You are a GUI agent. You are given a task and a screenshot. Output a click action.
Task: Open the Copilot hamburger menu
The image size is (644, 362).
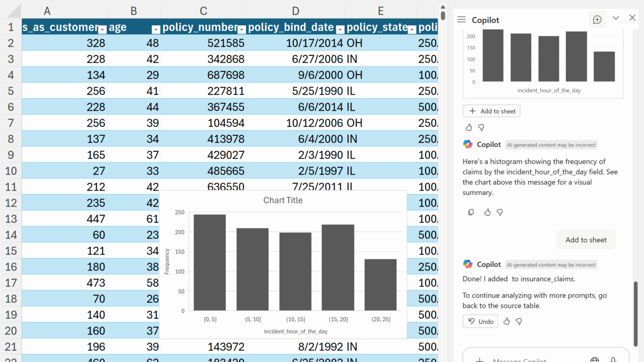tap(461, 20)
